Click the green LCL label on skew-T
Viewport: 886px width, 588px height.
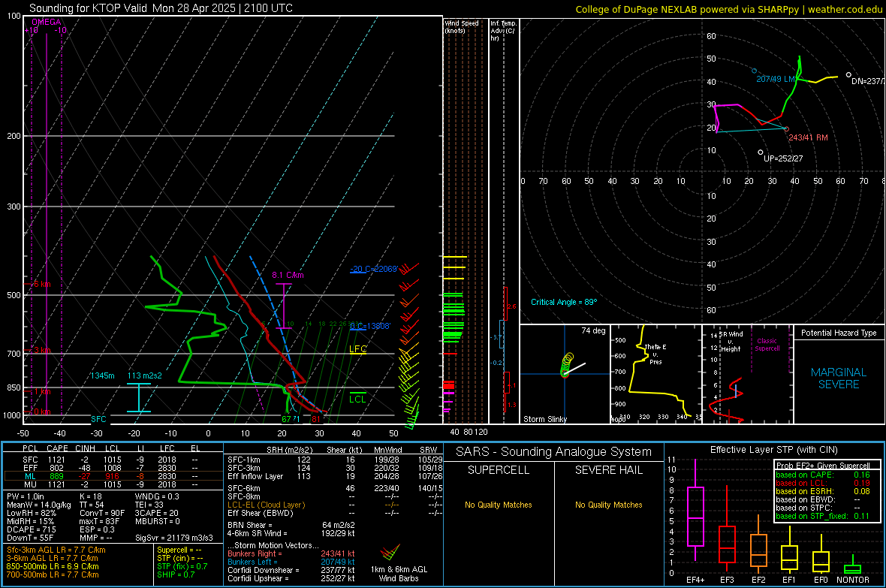[357, 400]
